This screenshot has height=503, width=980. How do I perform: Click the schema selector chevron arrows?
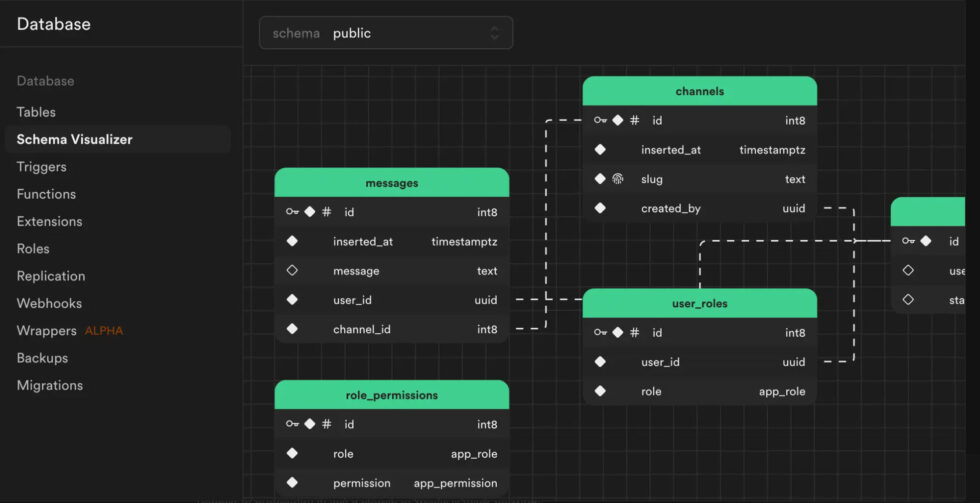tap(494, 33)
